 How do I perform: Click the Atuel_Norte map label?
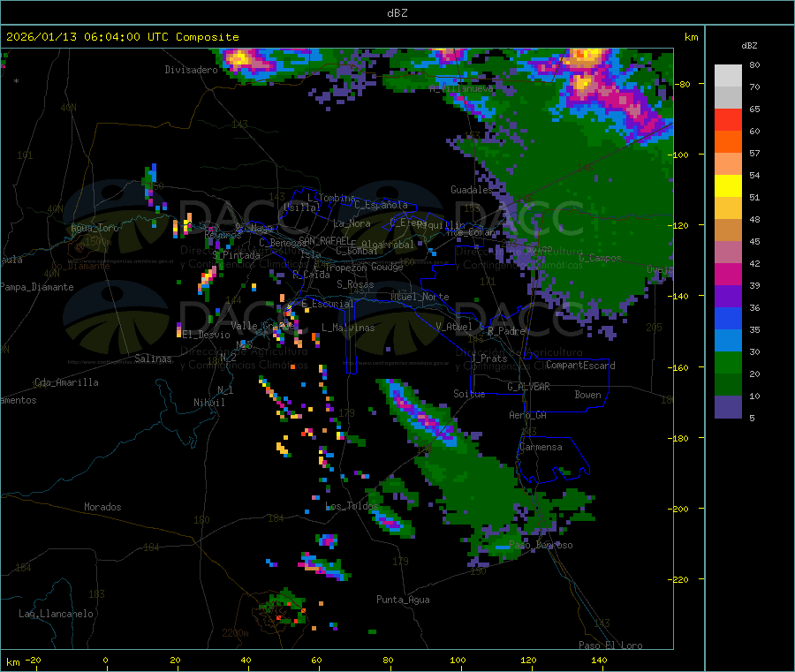[420, 297]
